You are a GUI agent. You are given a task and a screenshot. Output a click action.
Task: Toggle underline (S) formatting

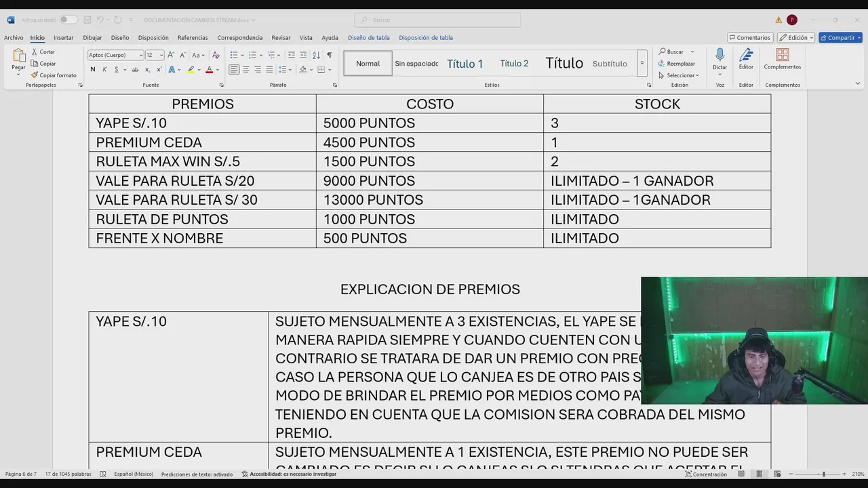(x=116, y=70)
